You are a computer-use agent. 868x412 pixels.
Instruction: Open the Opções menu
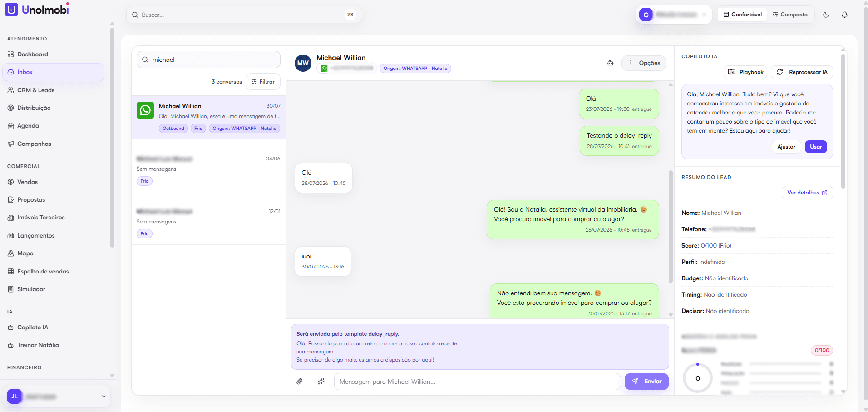[644, 63]
